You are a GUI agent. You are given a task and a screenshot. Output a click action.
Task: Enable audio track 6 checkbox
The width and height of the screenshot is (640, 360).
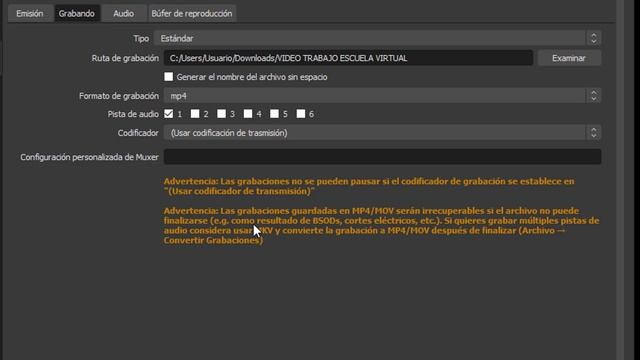pos(301,114)
